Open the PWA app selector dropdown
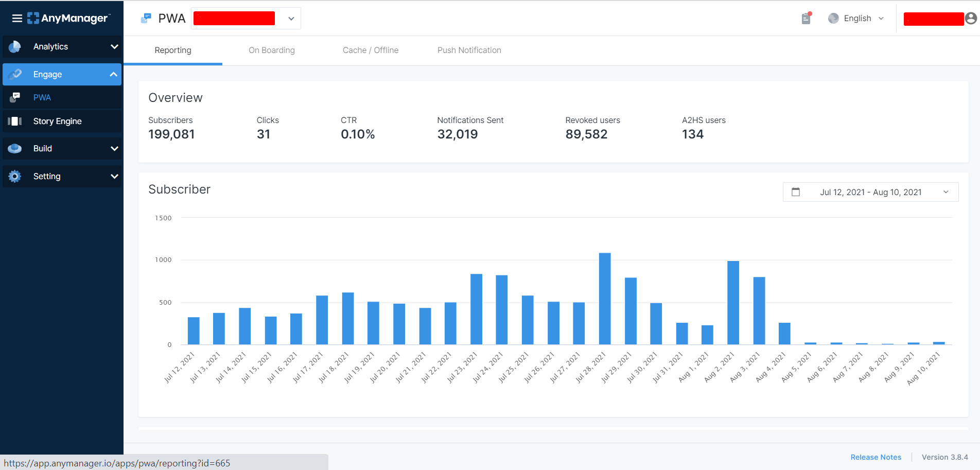This screenshot has width=980, height=470. tap(291, 19)
